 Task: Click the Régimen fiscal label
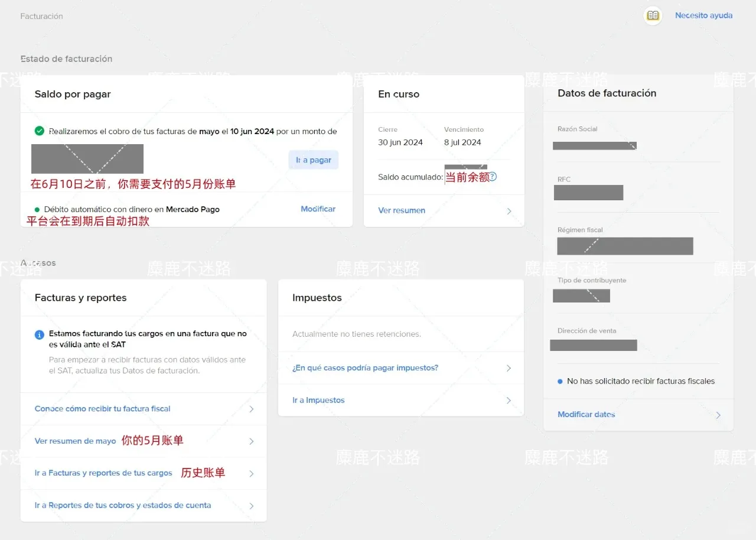click(x=580, y=230)
